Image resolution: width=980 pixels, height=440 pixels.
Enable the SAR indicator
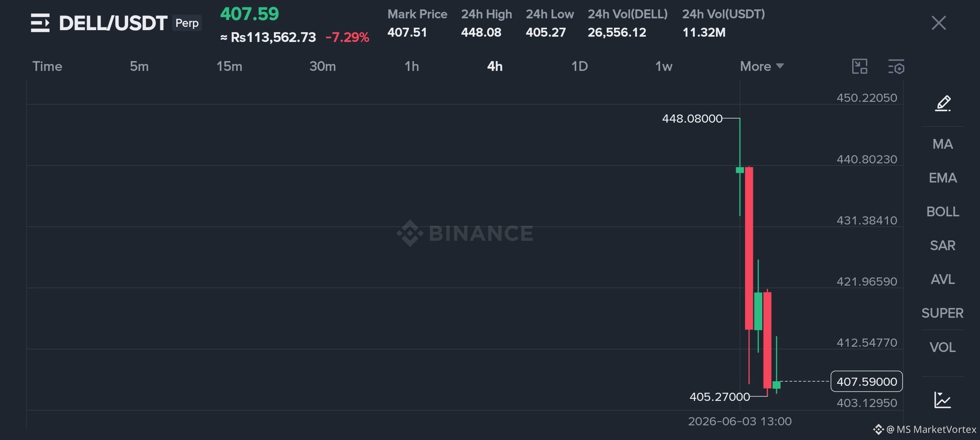pyautogui.click(x=943, y=245)
